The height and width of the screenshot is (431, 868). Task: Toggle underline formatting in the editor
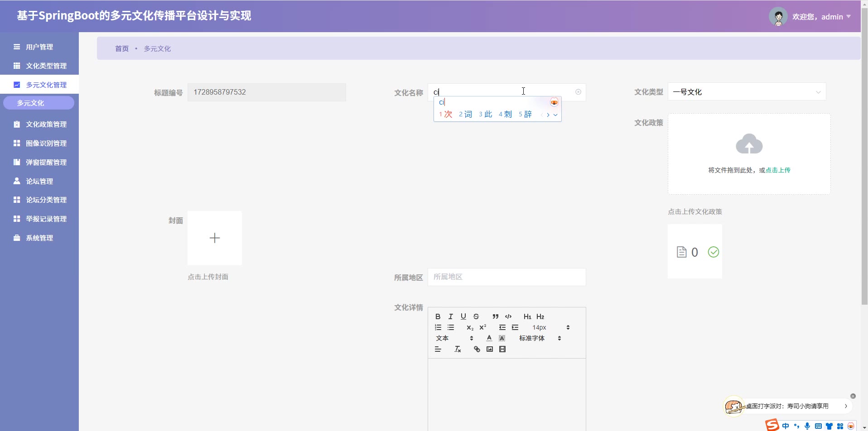[x=463, y=316]
